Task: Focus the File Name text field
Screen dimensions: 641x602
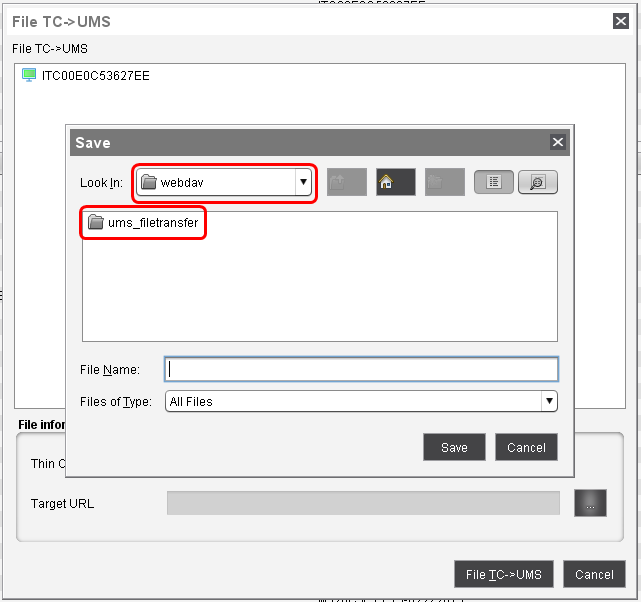Action: click(361, 369)
